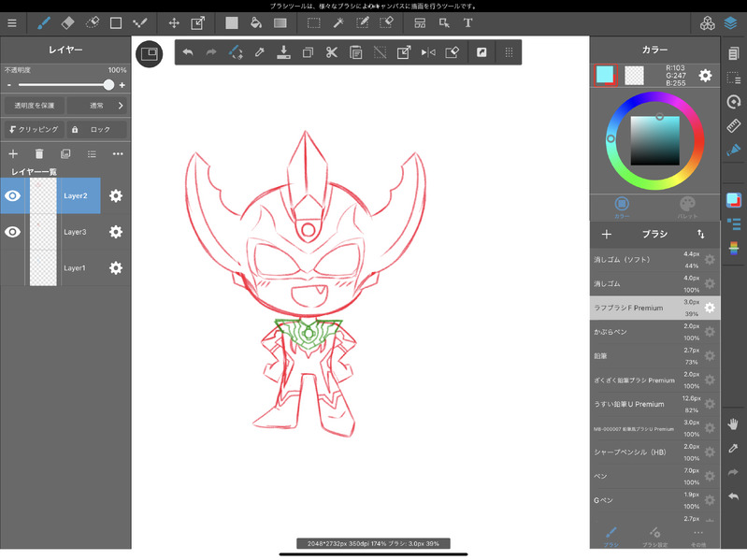This screenshot has height=560, width=747.
Task: Toggle visibility of Layer3
Action: coord(13,232)
